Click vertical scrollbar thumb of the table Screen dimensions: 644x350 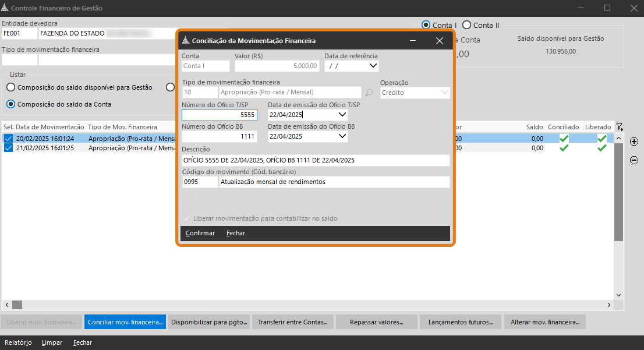[618, 192]
